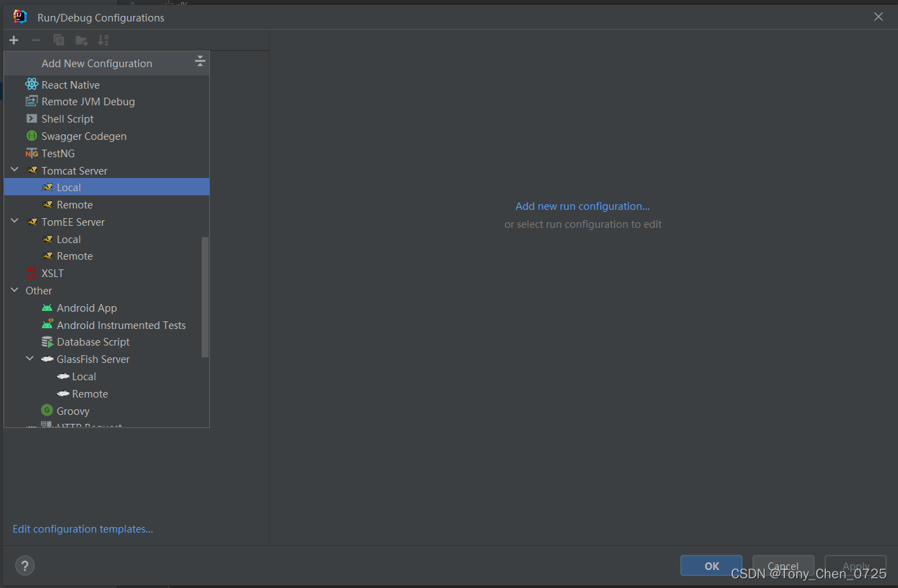This screenshot has width=898, height=588.
Task: Click the Remove Configuration minus icon
Action: (36, 40)
